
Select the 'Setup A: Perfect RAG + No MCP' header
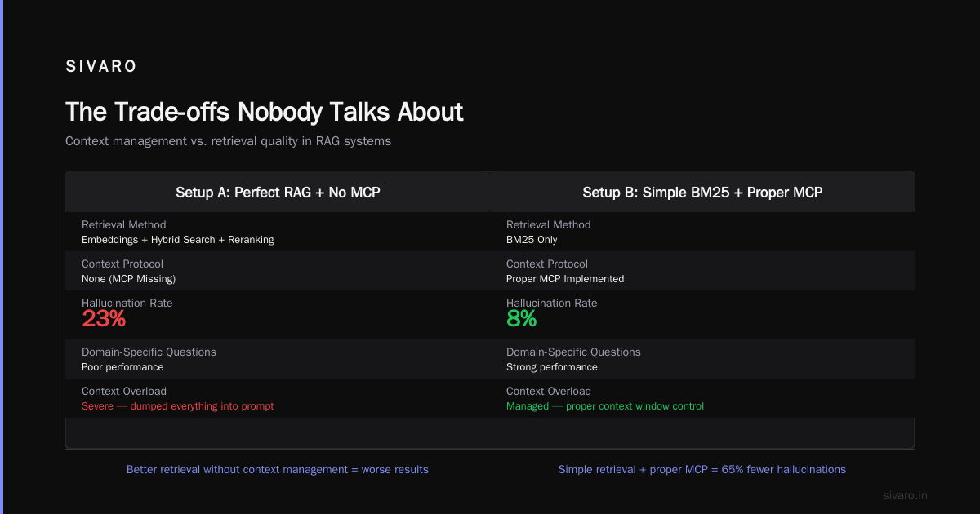tap(278, 193)
